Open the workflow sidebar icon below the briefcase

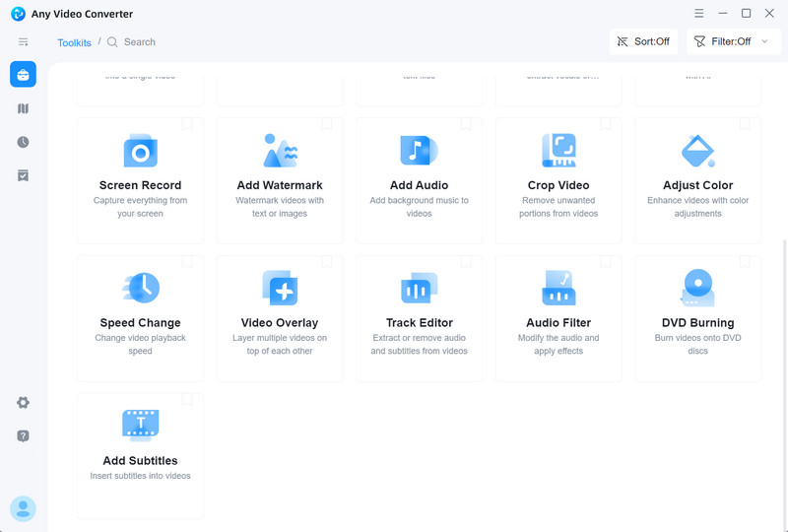[x=23, y=108]
